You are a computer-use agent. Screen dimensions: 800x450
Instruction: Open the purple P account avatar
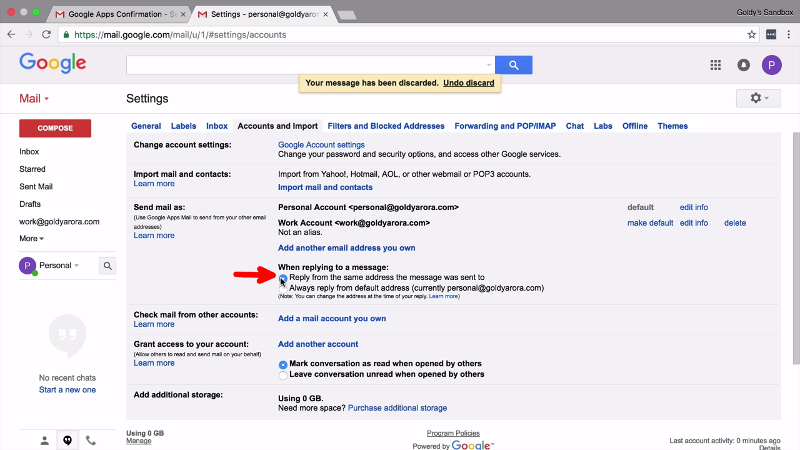pyautogui.click(x=771, y=65)
